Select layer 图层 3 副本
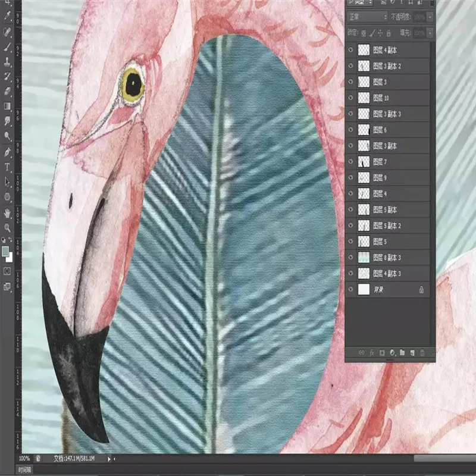This screenshot has width=476, height=476. point(388,146)
